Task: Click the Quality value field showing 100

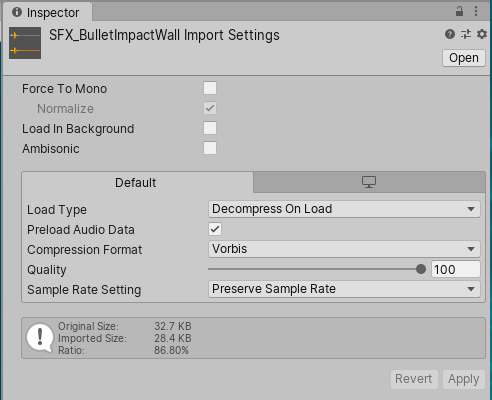Action: 456,269
